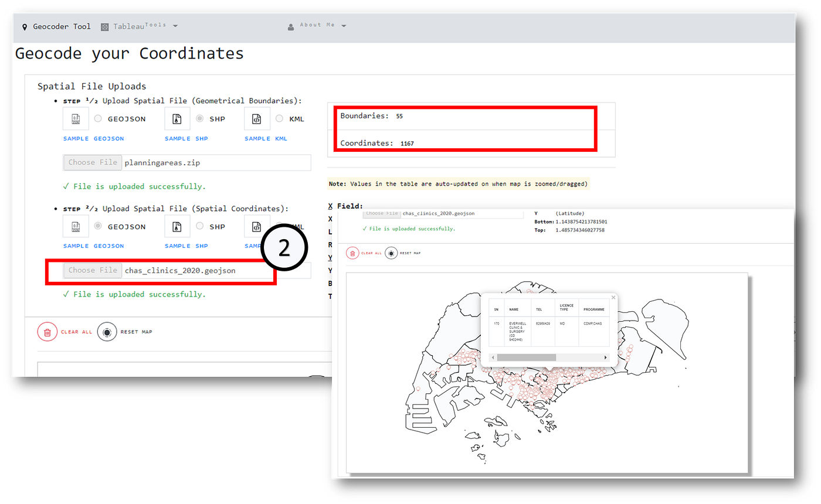
Task: Open Sample SHP link under Step 1
Action: [186, 139]
